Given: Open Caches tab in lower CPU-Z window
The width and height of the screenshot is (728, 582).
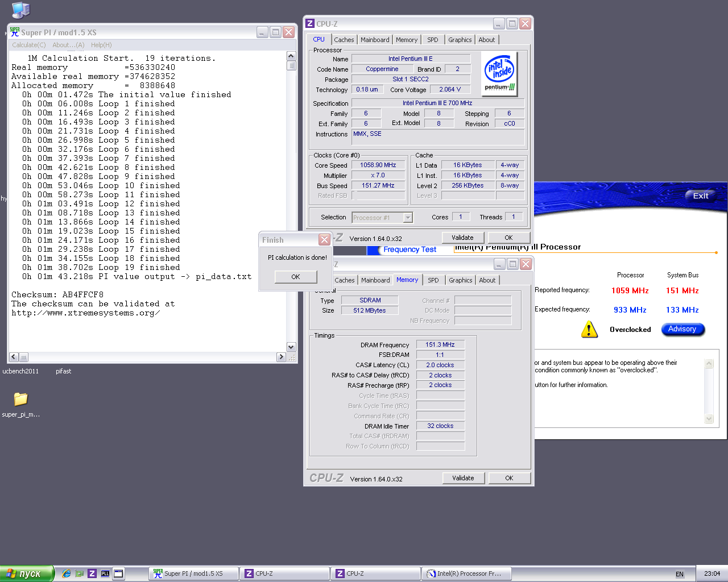Looking at the screenshot, I should point(345,280).
